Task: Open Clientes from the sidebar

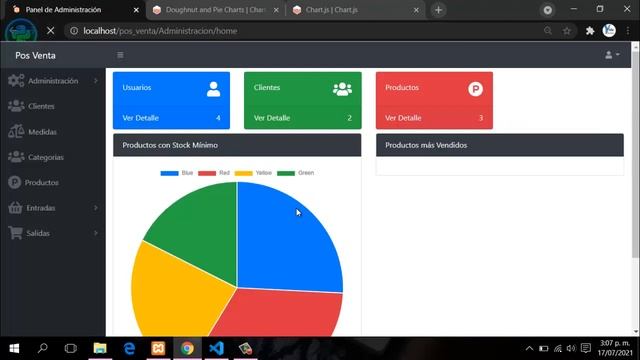Action: [41, 106]
